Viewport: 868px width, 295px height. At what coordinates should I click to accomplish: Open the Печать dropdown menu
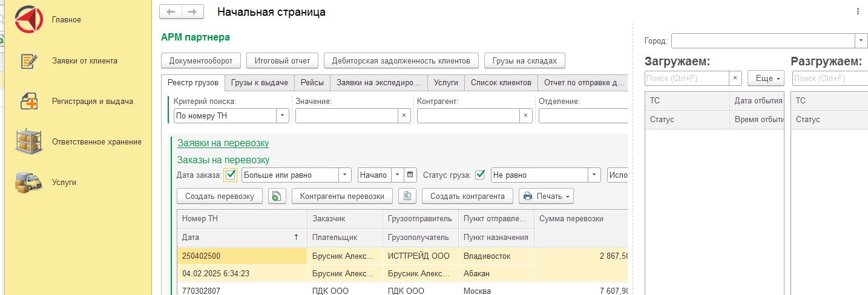(x=546, y=196)
